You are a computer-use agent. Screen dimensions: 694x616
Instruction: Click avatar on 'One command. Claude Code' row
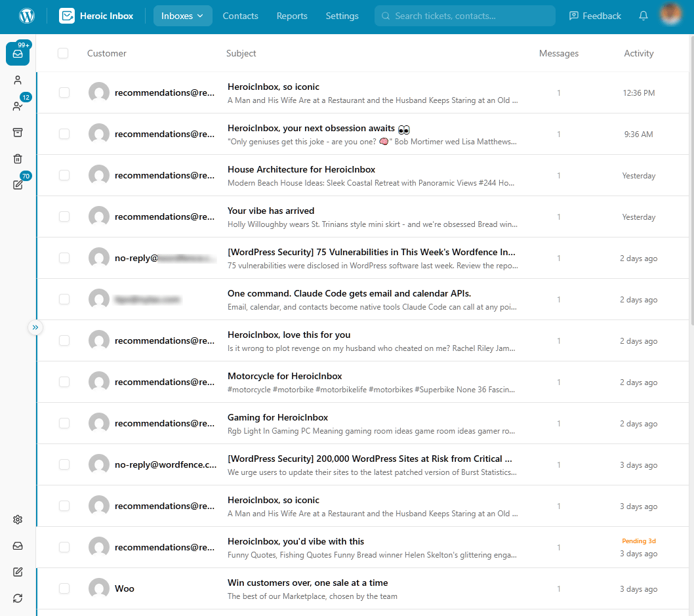98,299
